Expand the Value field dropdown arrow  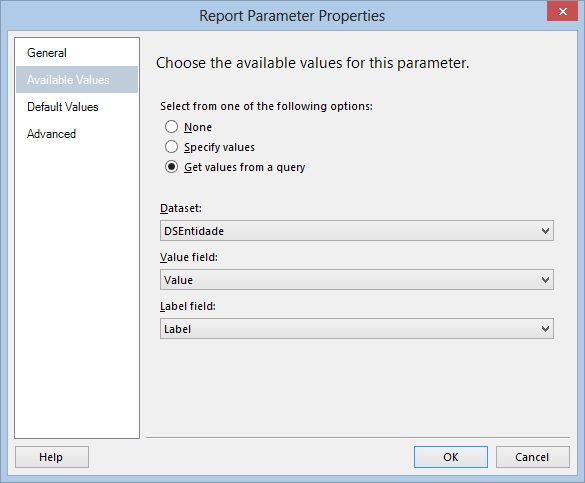[545, 280]
